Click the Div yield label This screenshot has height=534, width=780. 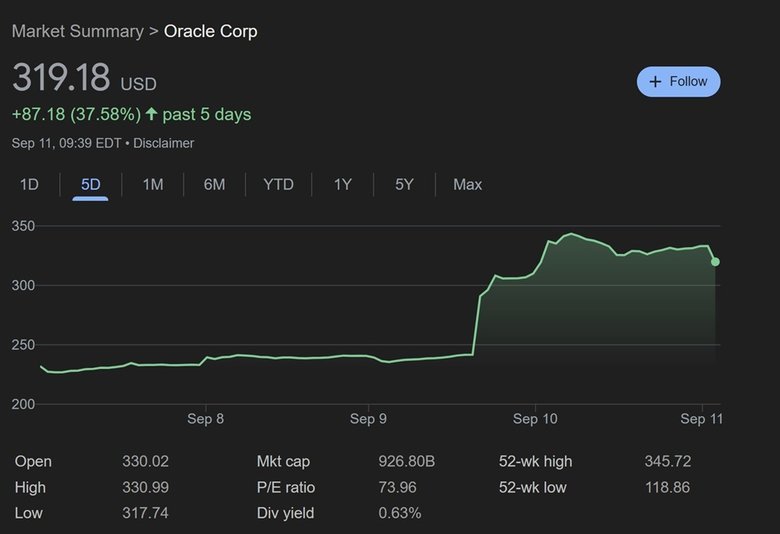[286, 513]
